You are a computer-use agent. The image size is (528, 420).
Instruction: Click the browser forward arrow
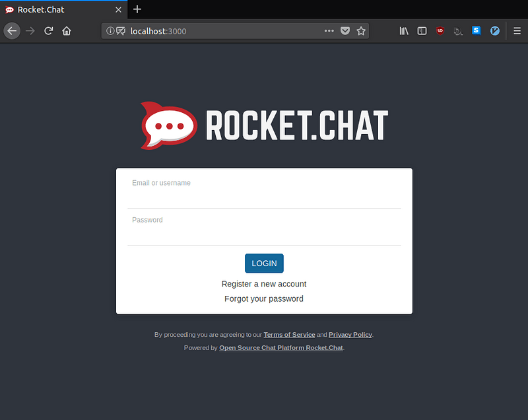click(30, 31)
